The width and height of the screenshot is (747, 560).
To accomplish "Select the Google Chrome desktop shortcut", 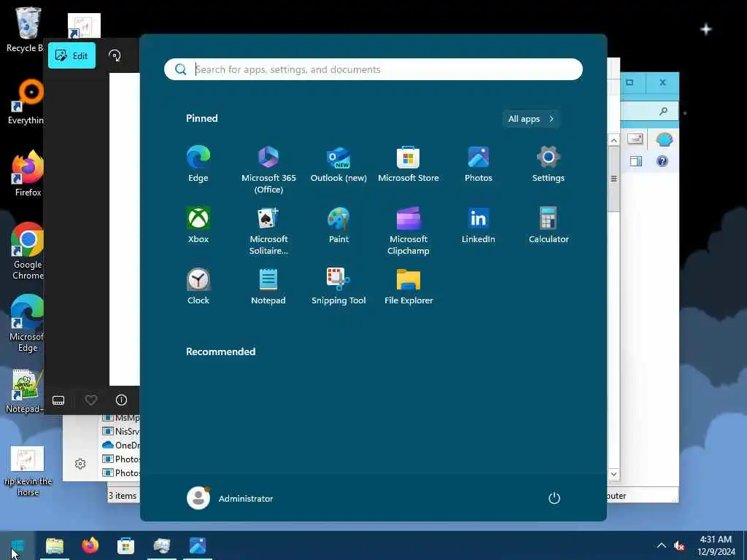I will click(x=28, y=251).
